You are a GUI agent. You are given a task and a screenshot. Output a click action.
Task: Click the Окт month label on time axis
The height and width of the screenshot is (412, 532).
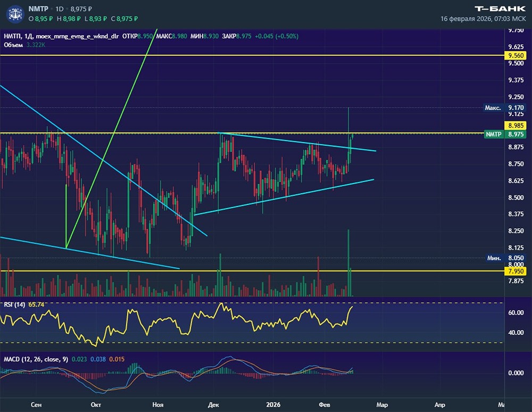click(96, 405)
